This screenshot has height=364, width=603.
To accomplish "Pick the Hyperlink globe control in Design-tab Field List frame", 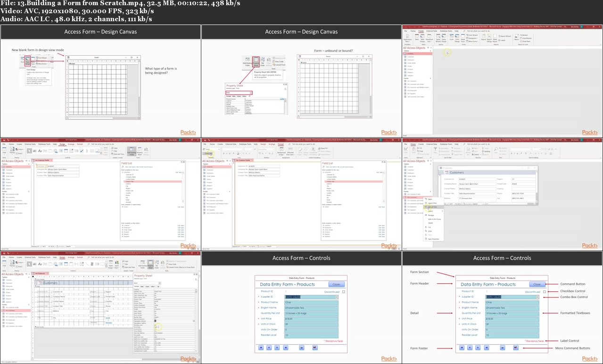I will (x=56, y=151).
